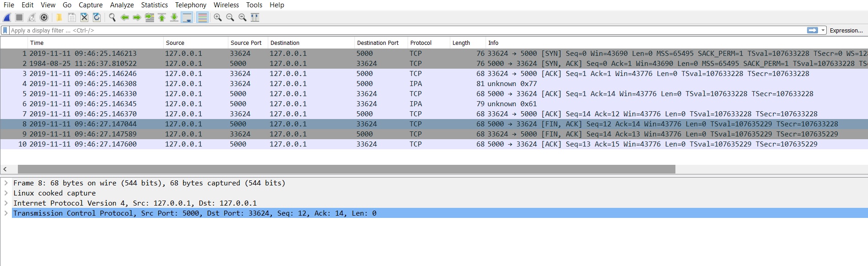
Task: Open the Tools menu
Action: [254, 5]
